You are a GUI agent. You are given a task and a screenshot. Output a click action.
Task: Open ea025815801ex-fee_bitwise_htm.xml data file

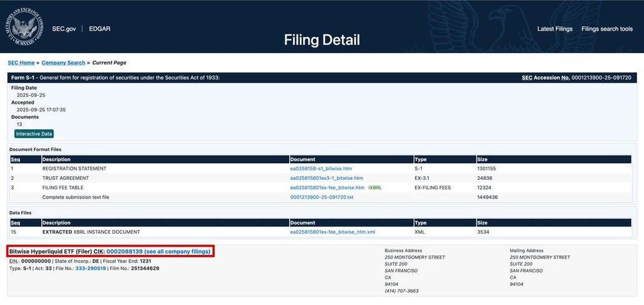332,232
